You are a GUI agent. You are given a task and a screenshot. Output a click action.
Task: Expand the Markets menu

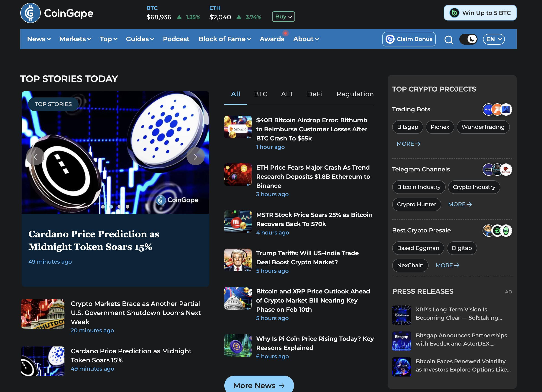pyautogui.click(x=75, y=39)
